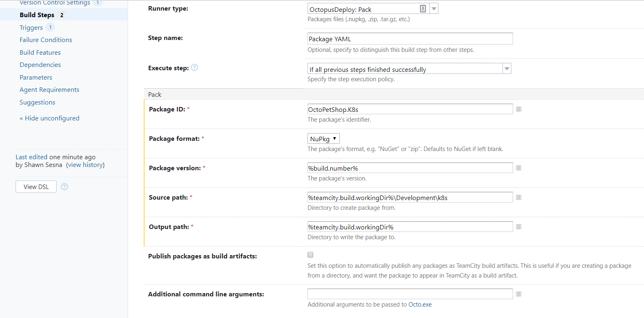The height and width of the screenshot is (318, 644).
Task: Open the Execute step policy dropdown
Action: (x=507, y=69)
